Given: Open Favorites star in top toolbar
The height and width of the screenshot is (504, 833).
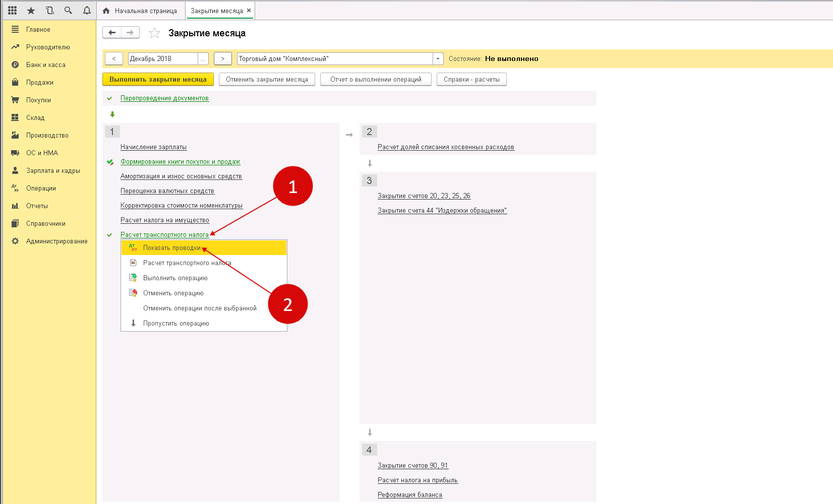Looking at the screenshot, I should [x=31, y=11].
